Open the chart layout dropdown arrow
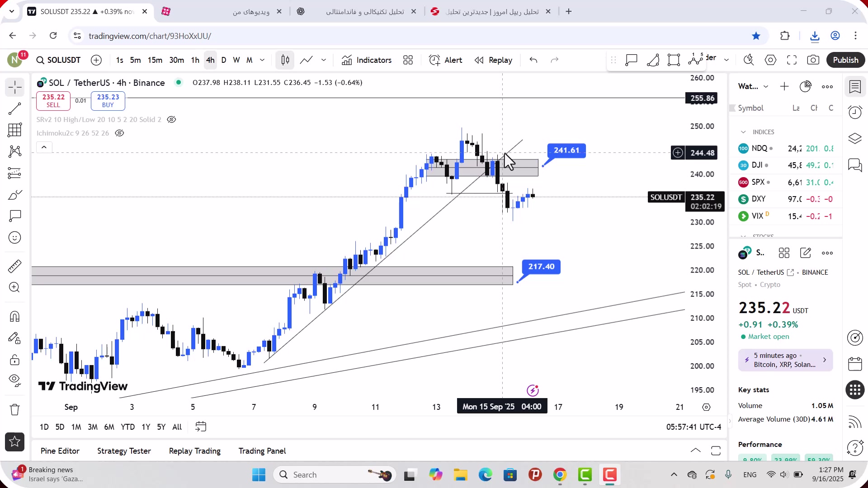 tap(726, 60)
